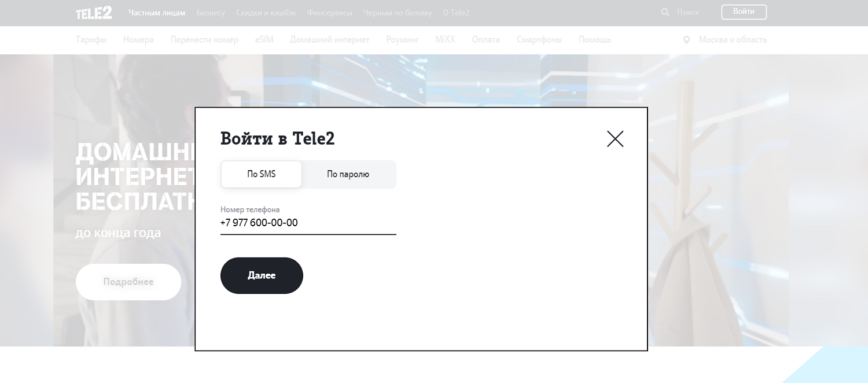Open Черным по белому link

coord(397,13)
